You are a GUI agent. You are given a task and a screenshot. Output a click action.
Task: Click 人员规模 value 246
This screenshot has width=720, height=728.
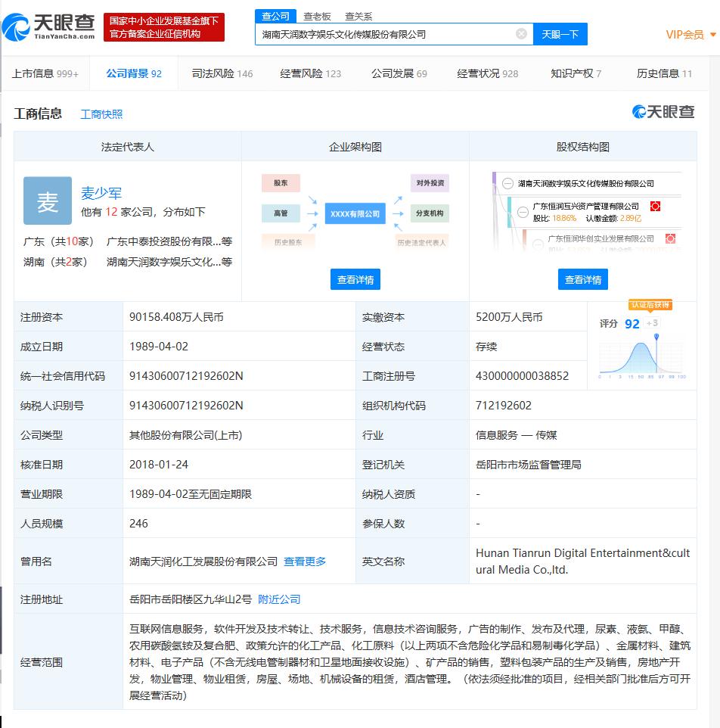pos(138,523)
